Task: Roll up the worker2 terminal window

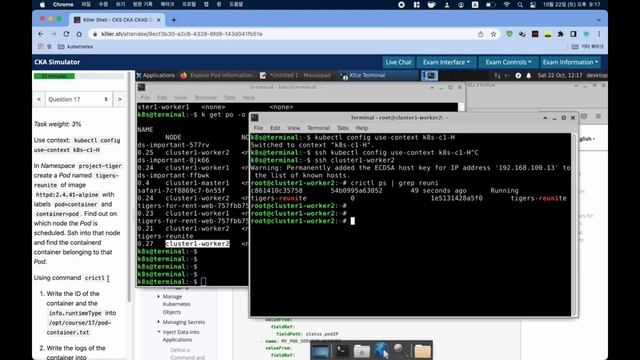Action: pyautogui.click(x=545, y=118)
